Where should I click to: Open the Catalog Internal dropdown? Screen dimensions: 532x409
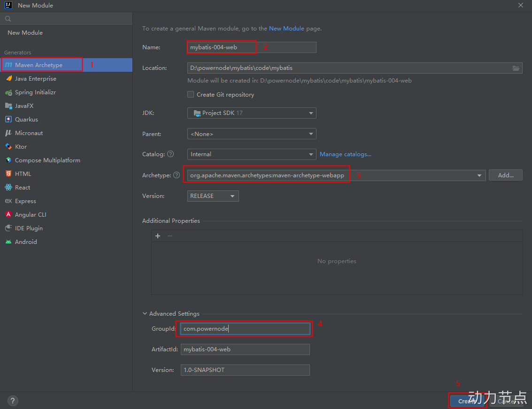(252, 154)
